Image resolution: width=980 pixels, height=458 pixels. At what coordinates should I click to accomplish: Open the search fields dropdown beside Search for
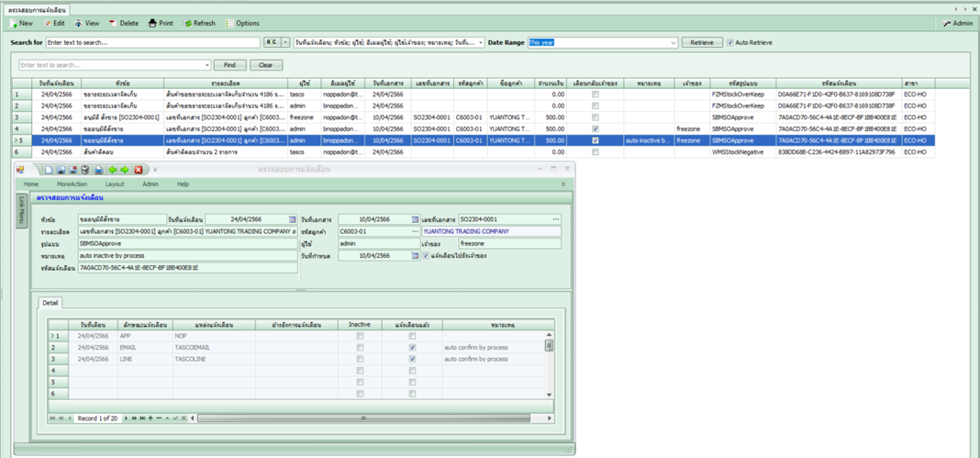(x=481, y=42)
